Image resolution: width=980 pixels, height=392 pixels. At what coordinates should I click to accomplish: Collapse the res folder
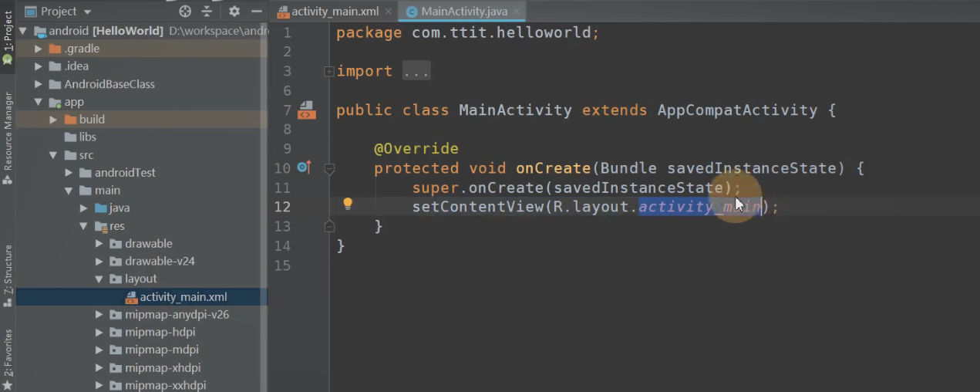(x=84, y=226)
